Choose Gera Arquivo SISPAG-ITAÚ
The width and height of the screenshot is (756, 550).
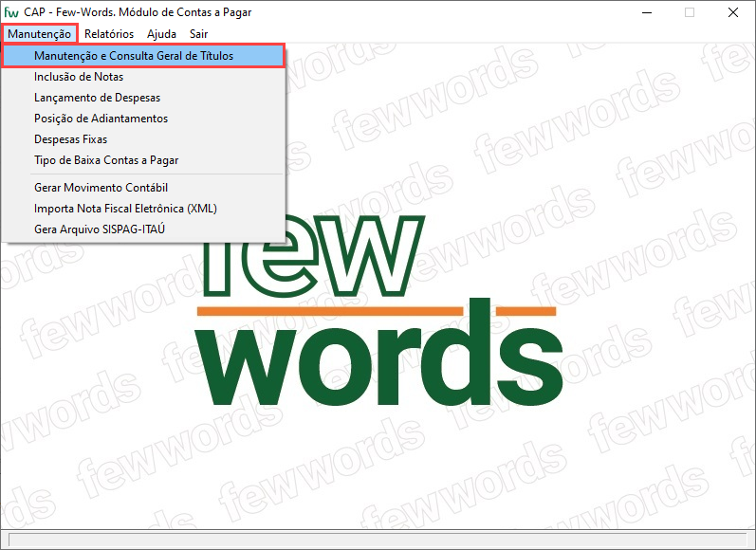tap(143, 229)
